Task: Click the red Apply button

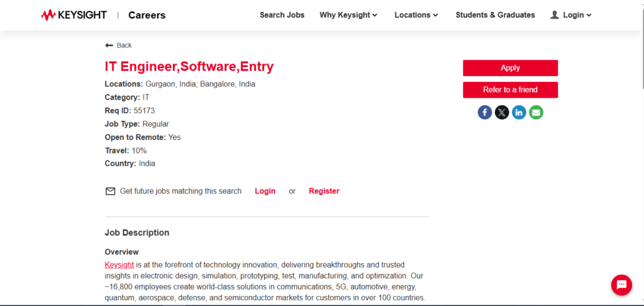Action: pyautogui.click(x=511, y=68)
